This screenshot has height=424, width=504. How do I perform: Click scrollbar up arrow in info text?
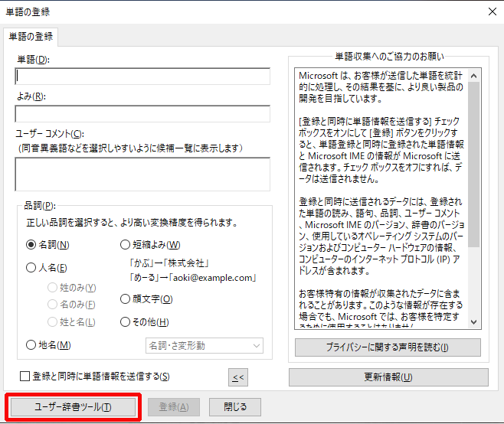point(474,76)
